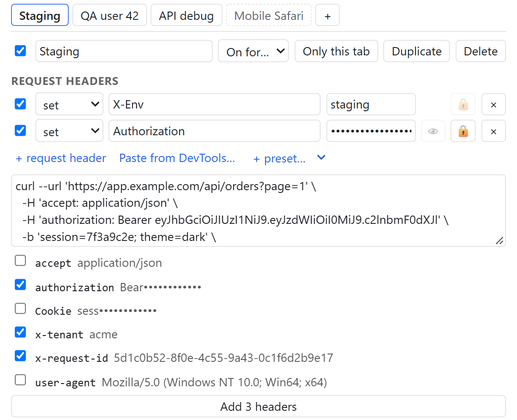
Task: Check the user-agent Mozilla checkbox
Action: [20, 380]
